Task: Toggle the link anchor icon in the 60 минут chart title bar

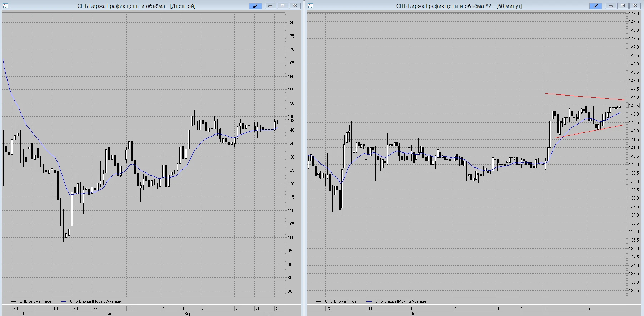Action: click(x=595, y=6)
